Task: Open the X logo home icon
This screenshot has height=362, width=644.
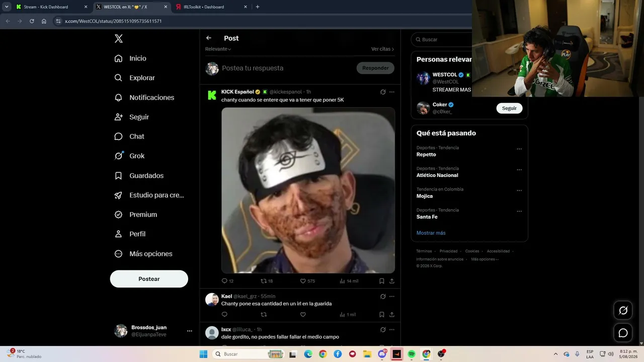Action: [x=118, y=39]
